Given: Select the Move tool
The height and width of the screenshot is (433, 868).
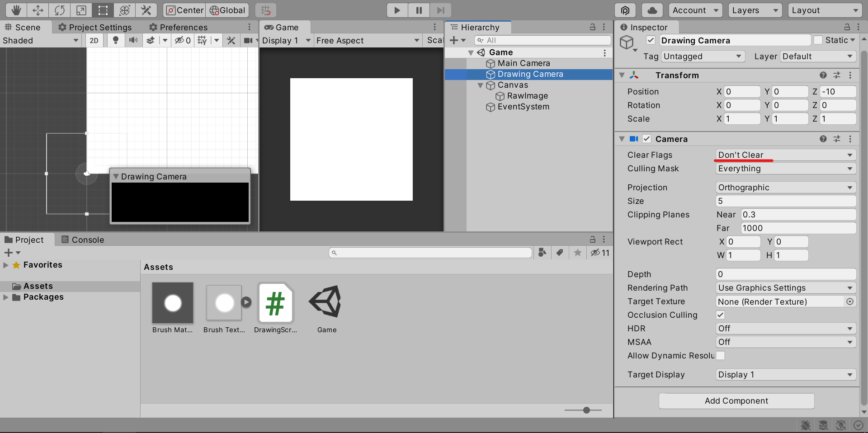Looking at the screenshot, I should click(38, 10).
